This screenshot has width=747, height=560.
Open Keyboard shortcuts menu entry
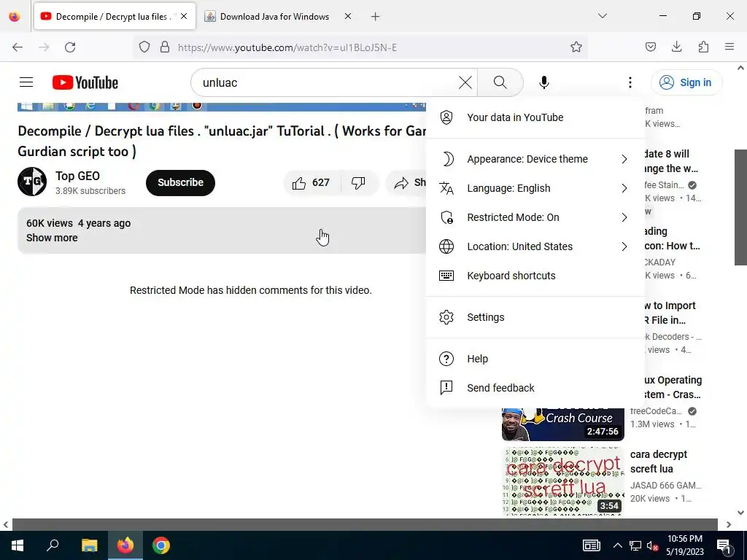coord(535,276)
